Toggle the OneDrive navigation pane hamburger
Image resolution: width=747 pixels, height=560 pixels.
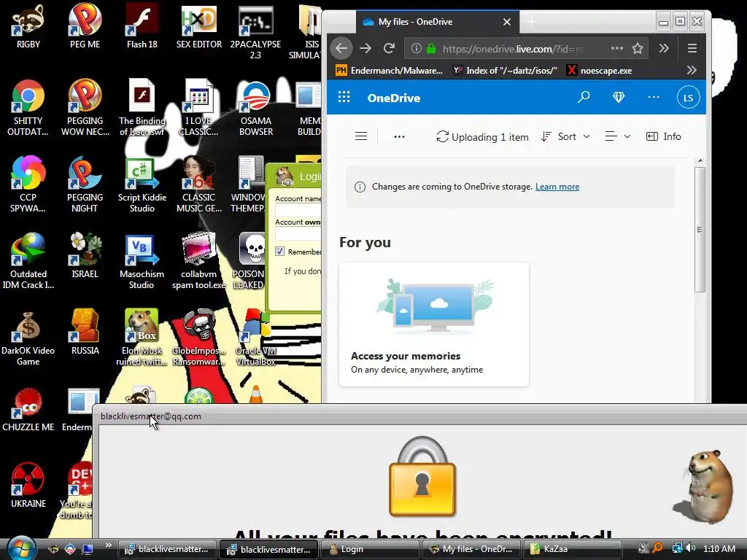pos(361,136)
